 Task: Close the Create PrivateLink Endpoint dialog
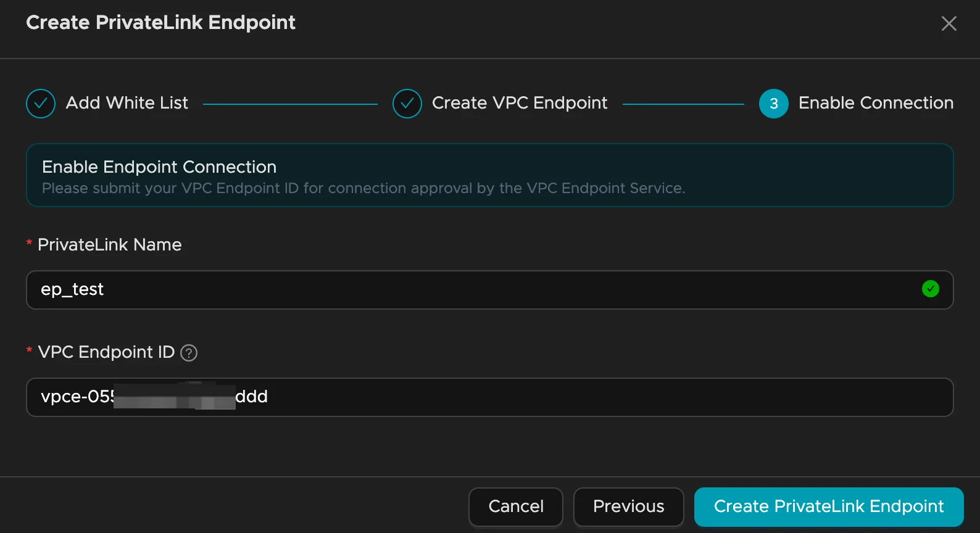[x=949, y=23]
